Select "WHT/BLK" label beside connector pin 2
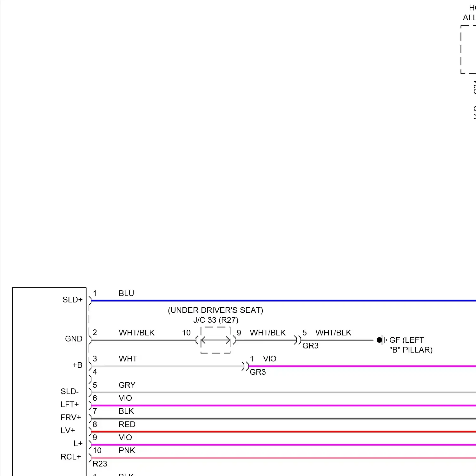476x476 pixels. point(136,333)
